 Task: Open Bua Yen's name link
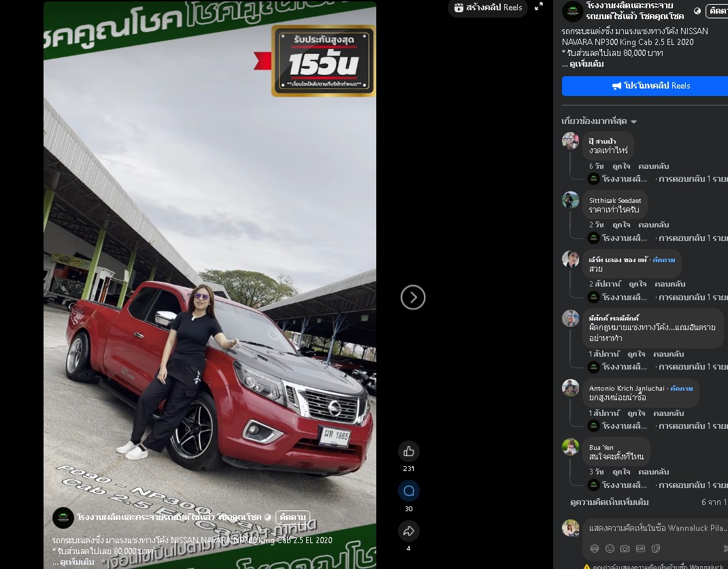coord(601,448)
